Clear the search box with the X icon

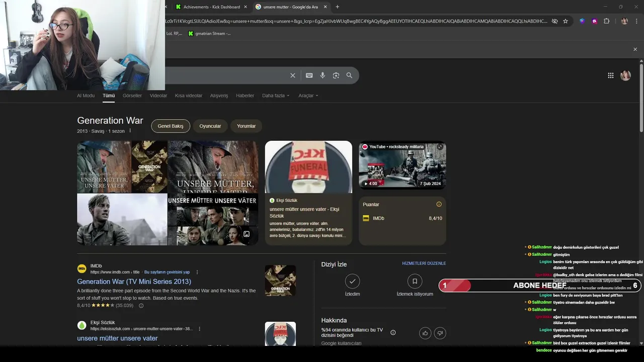point(293,75)
